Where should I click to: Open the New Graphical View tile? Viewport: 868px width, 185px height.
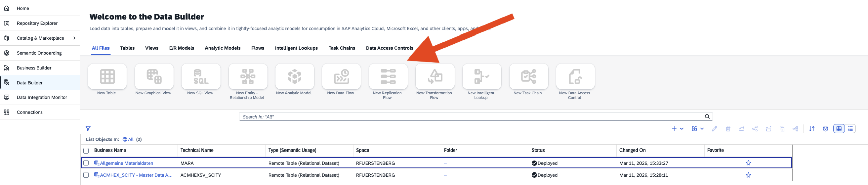pyautogui.click(x=154, y=76)
